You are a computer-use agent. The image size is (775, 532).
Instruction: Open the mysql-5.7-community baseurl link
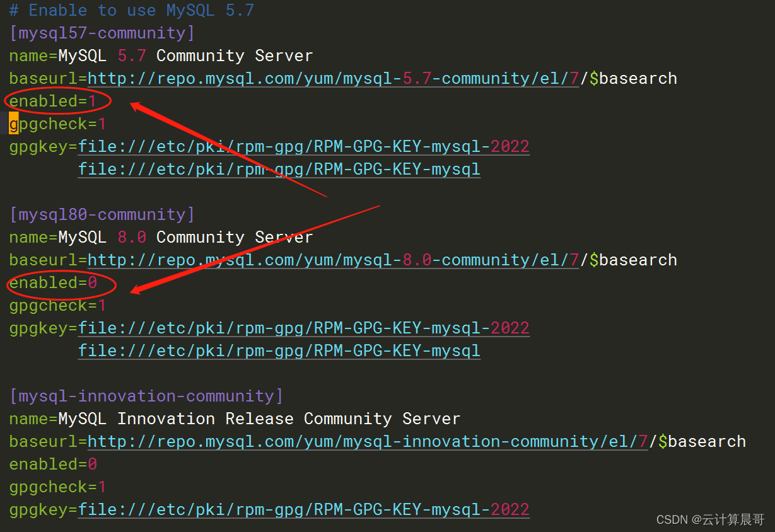click(333, 78)
